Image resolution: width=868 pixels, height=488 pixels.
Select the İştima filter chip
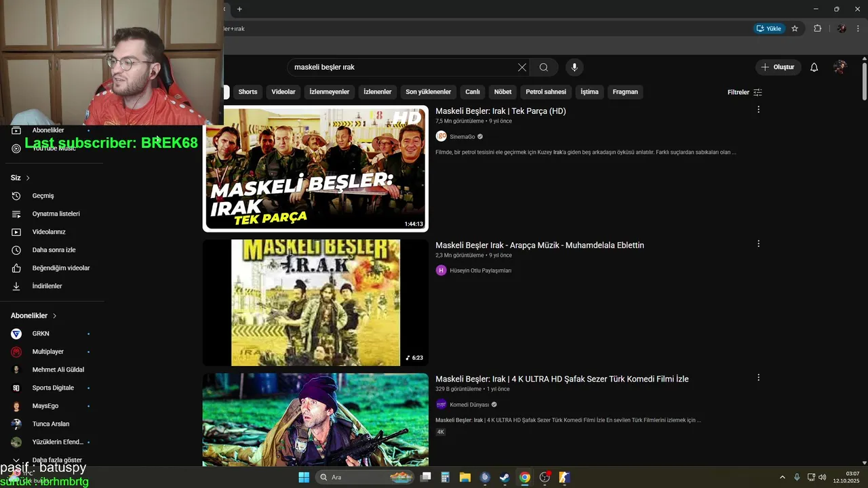(x=589, y=91)
